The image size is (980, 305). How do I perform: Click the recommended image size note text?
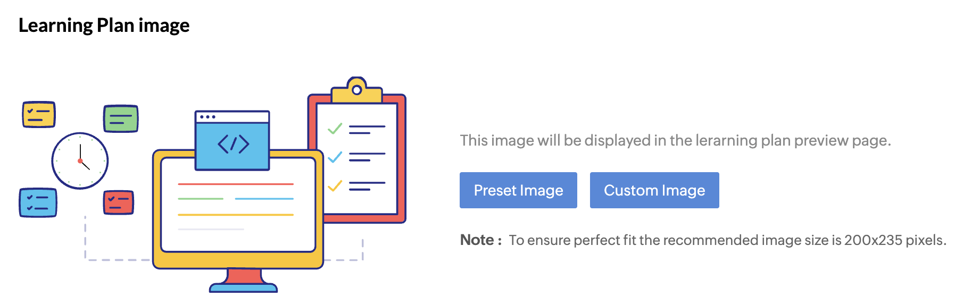(x=727, y=240)
